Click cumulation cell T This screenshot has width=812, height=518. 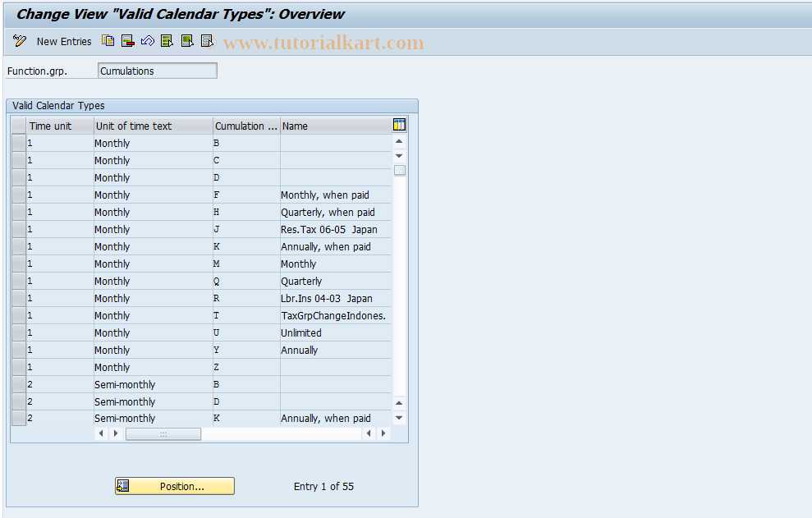pyautogui.click(x=246, y=315)
